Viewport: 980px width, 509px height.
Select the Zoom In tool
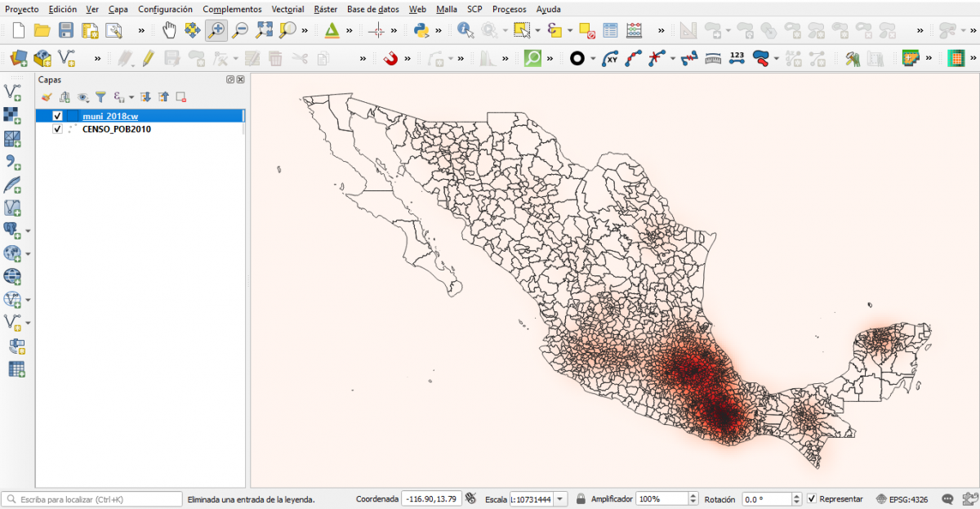(215, 29)
